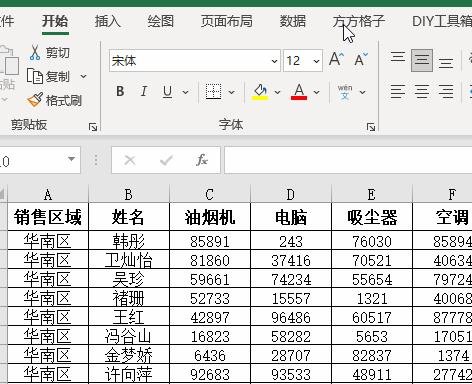Select the 吸尘器 header cell
This screenshot has width=472, height=384.
click(x=372, y=217)
